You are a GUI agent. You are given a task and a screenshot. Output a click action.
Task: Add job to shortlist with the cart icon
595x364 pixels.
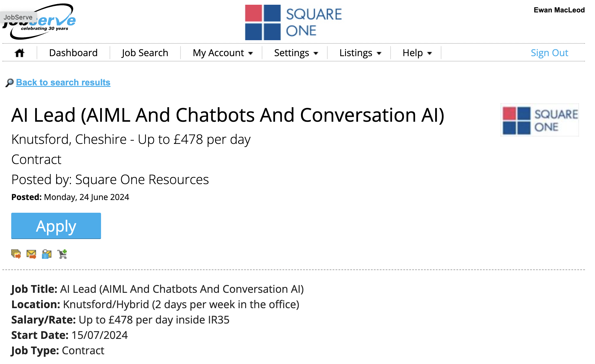coord(62,253)
